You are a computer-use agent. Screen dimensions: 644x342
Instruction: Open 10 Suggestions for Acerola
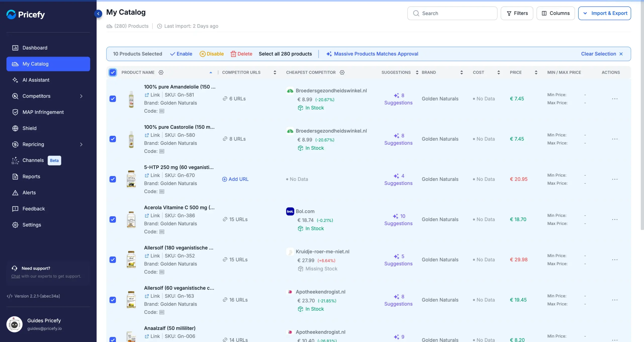coord(398,220)
